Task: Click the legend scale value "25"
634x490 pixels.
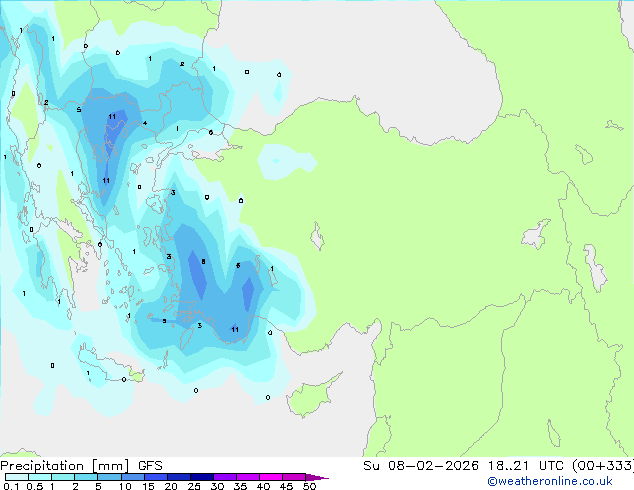Action: click(x=194, y=486)
